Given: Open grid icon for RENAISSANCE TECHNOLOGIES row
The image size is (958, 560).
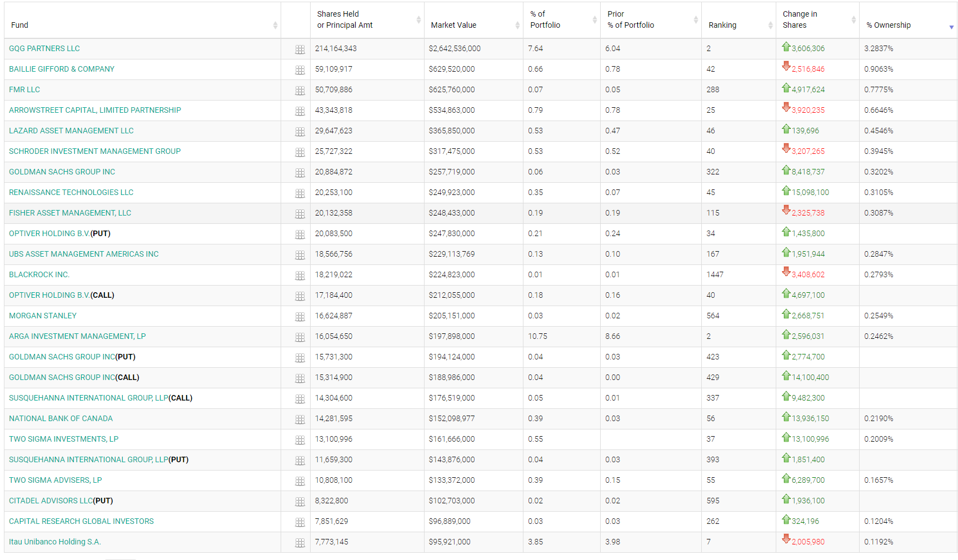Looking at the screenshot, I should 300,193.
